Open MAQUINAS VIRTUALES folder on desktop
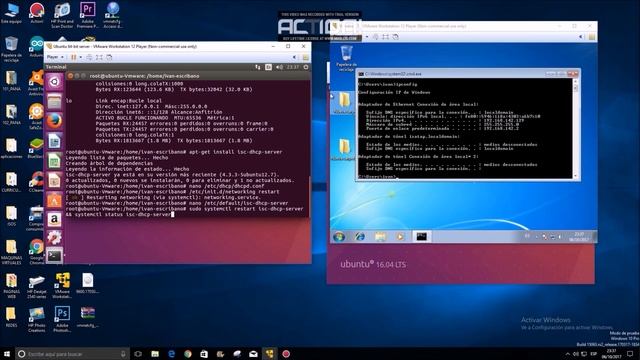The height and width of the screenshot is (360, 640). tap(11, 253)
